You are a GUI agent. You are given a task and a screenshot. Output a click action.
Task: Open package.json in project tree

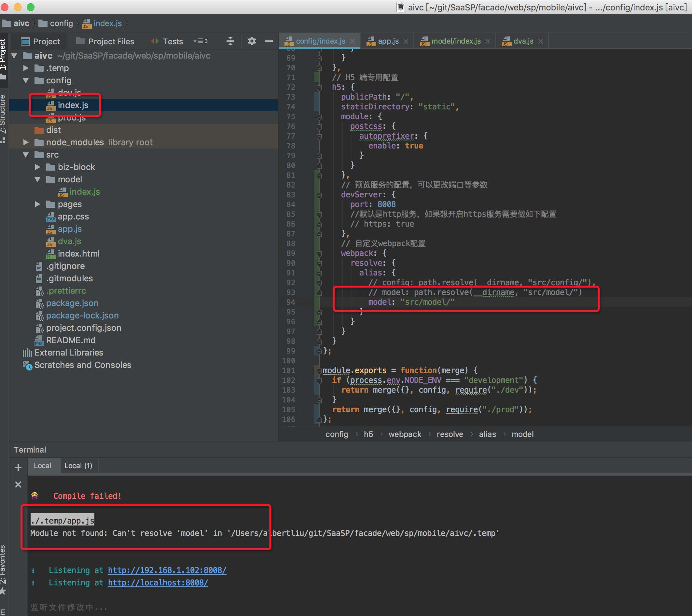[x=72, y=303]
